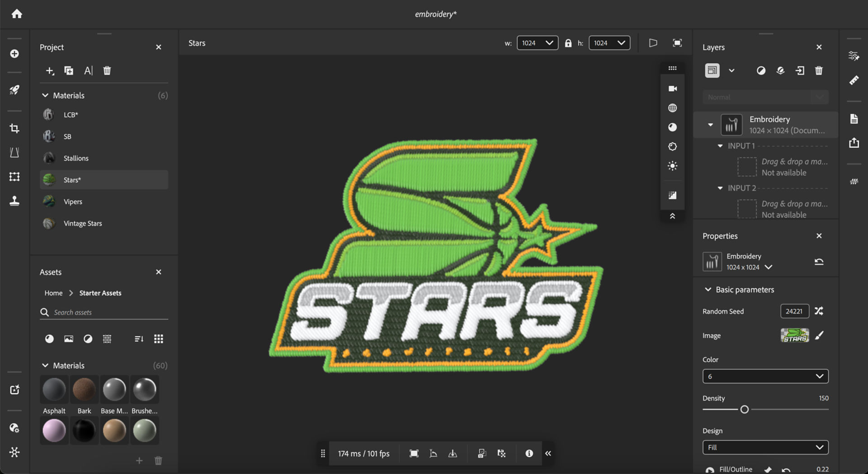
Task: Open the document icon in right sidebar
Action: (854, 119)
